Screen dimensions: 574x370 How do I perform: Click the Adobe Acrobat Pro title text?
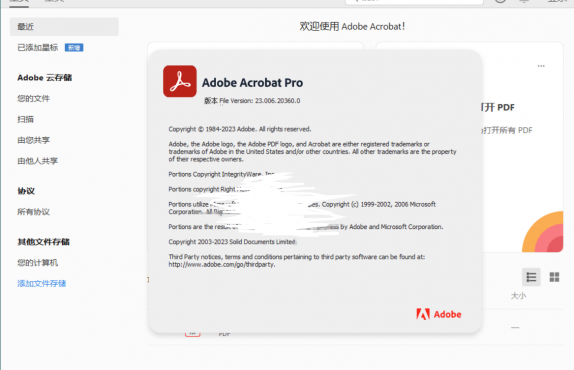pyautogui.click(x=252, y=83)
